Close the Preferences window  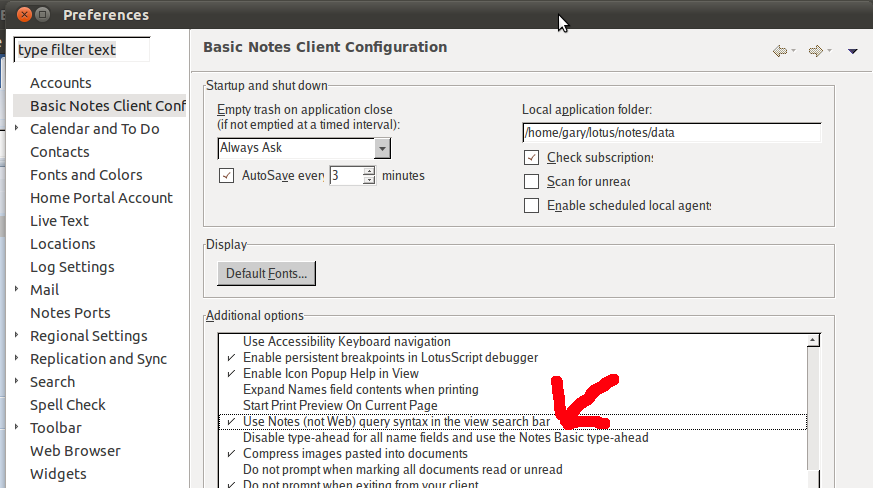(x=24, y=14)
